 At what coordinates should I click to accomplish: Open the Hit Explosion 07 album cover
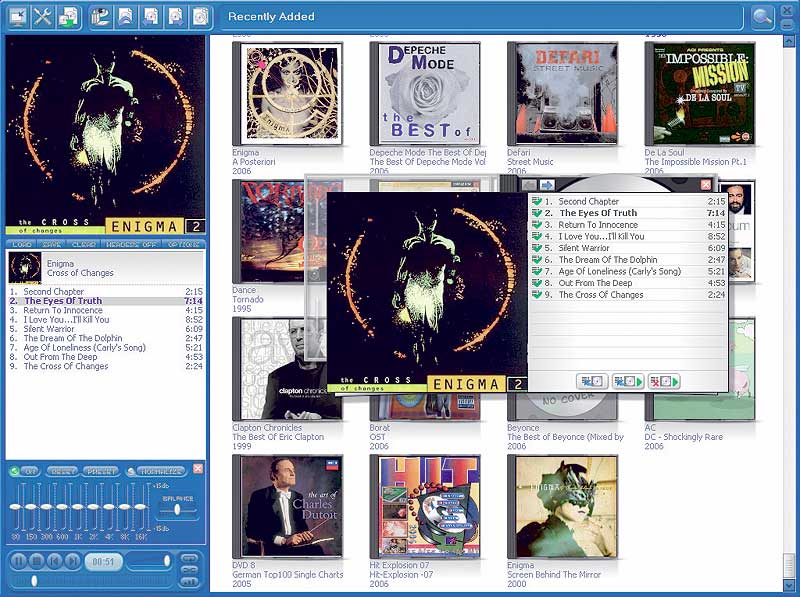(x=426, y=507)
